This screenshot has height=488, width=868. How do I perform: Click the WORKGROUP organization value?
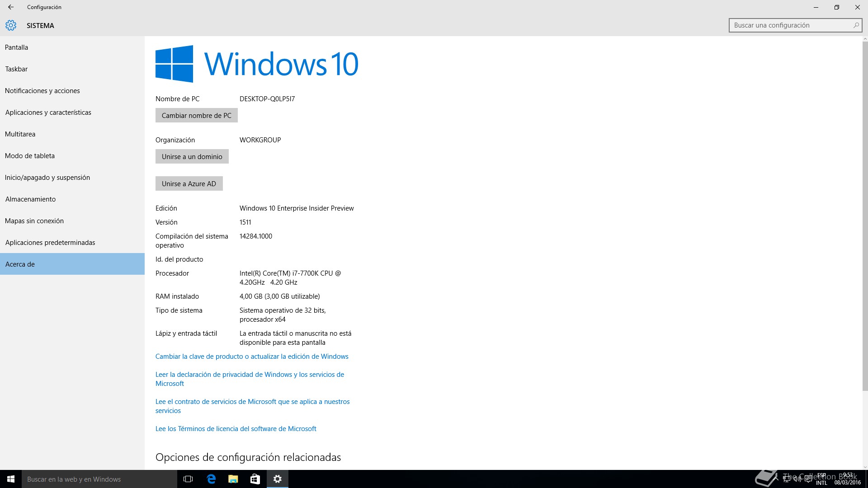point(260,140)
